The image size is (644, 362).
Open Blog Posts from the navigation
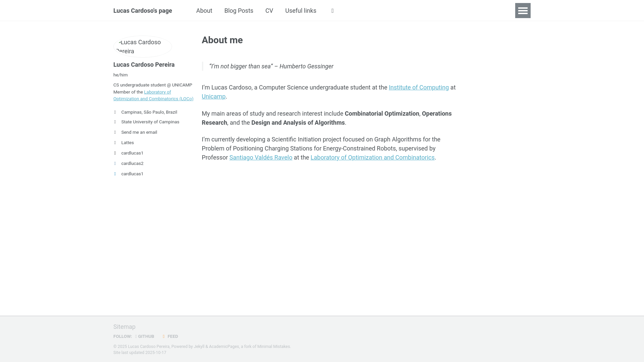point(238,11)
